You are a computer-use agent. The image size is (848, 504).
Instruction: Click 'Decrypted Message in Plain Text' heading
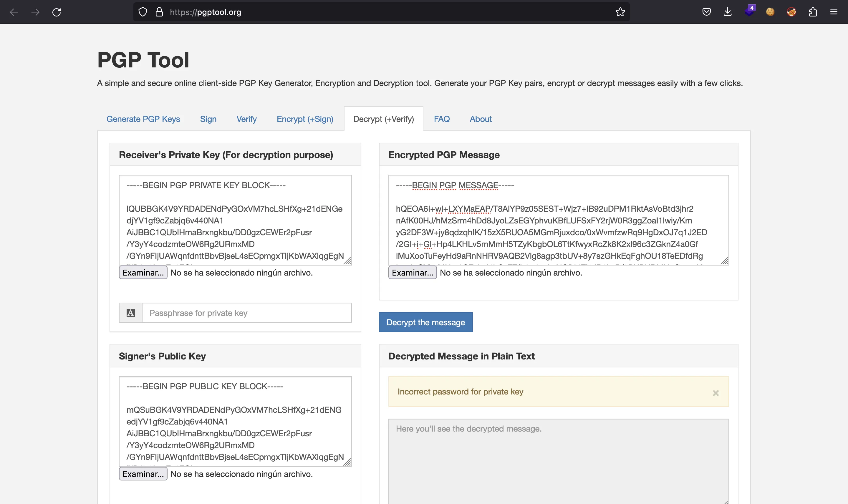(461, 356)
